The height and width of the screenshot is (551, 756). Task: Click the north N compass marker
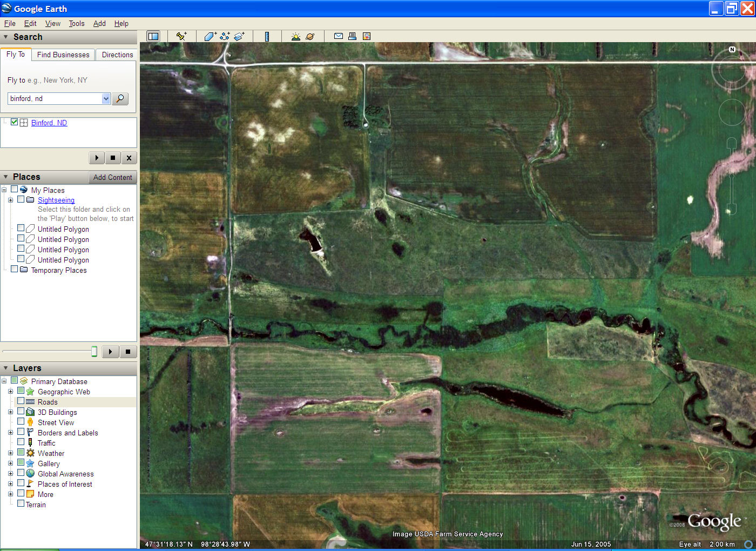[732, 49]
